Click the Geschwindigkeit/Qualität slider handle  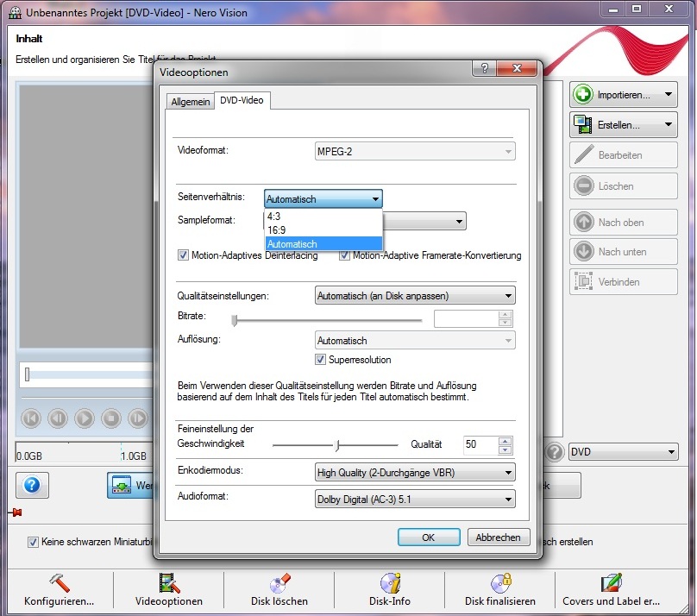pyautogui.click(x=337, y=444)
